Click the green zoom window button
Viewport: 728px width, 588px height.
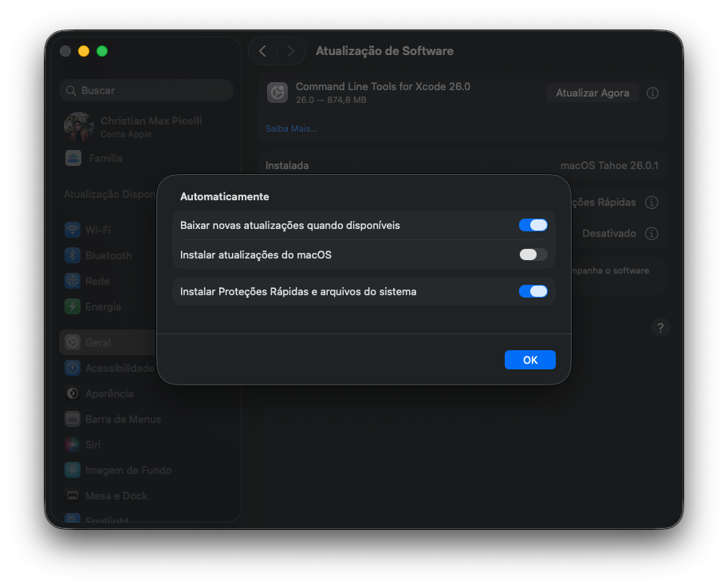pos(102,51)
